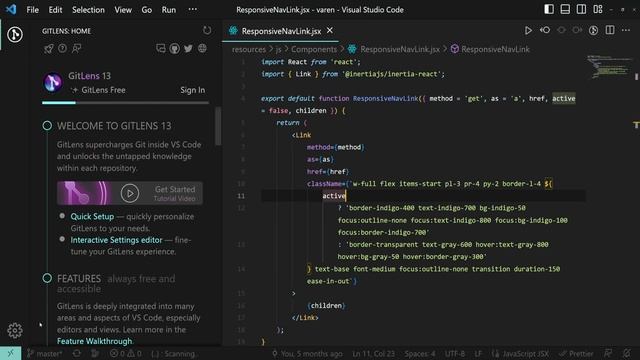
Task: Open the Edit menu
Action: (x=56, y=9)
